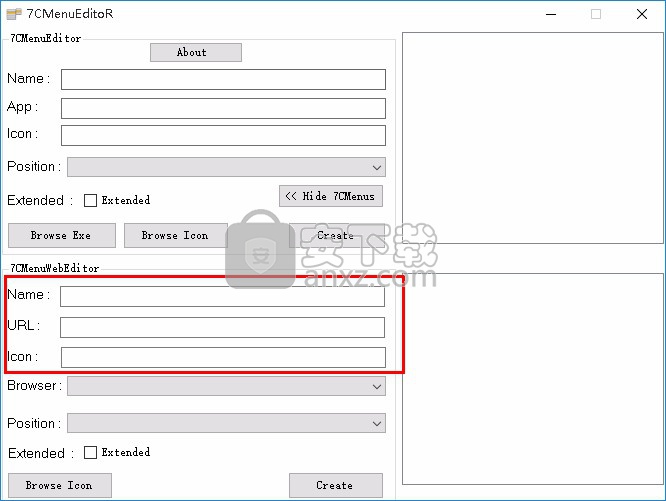Focus the Name field in 7CMenuWebEditor
This screenshot has height=501, width=666.
[x=223, y=296]
